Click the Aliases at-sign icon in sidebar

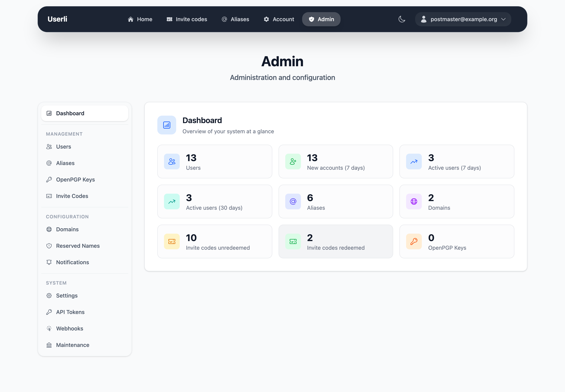(x=49, y=163)
